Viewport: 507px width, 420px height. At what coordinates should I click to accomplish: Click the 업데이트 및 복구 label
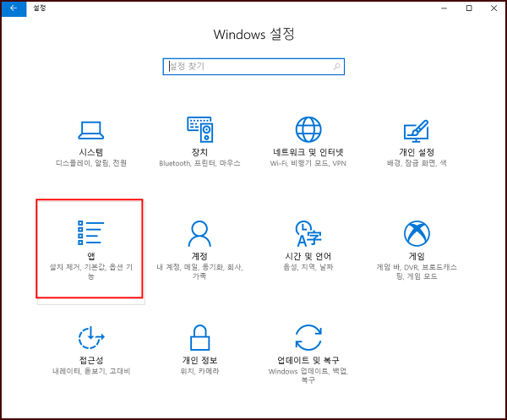point(308,360)
